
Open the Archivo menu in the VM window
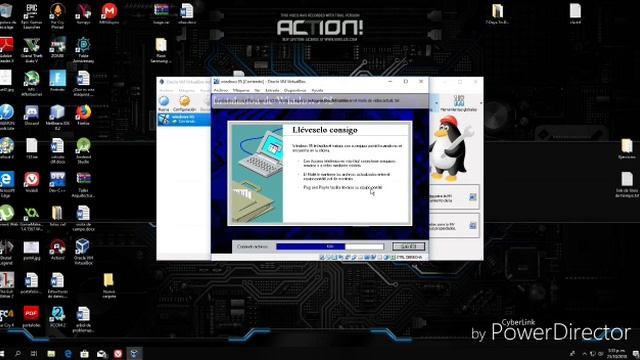click(x=221, y=90)
